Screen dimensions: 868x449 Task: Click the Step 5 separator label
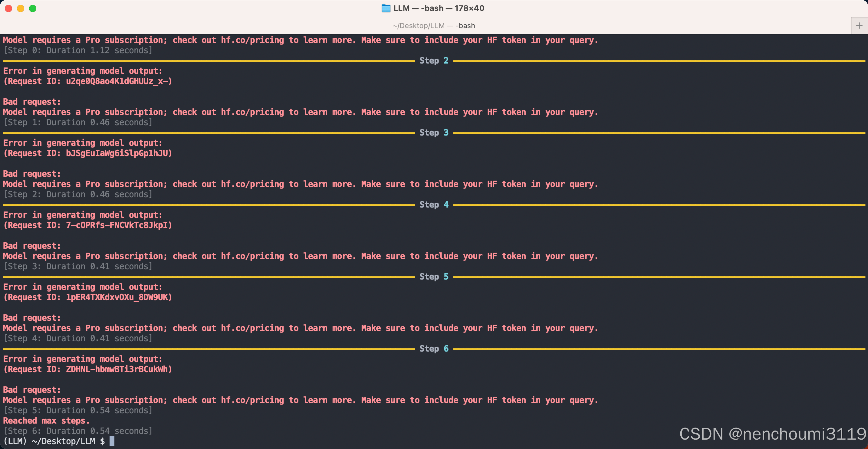pyautogui.click(x=434, y=277)
